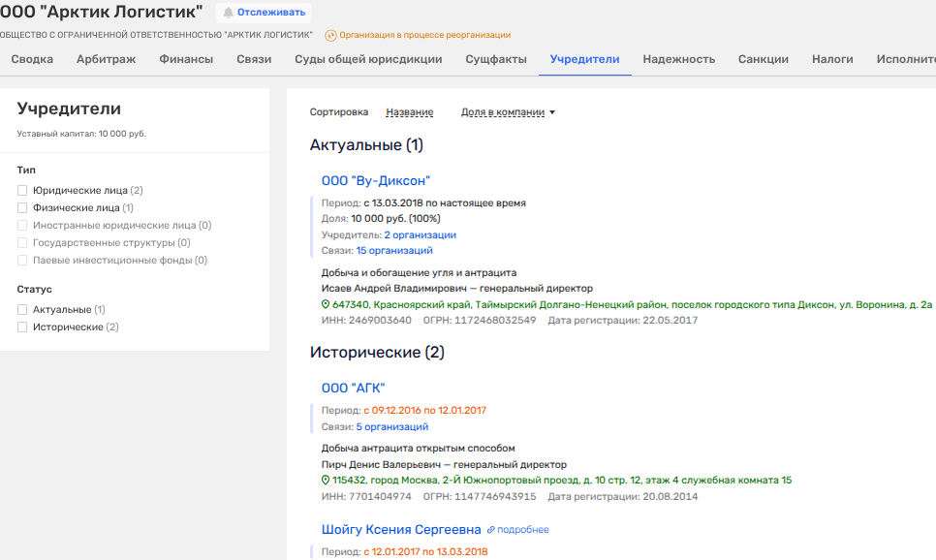
Task: Open Шойгу Ксения Сергеевна profile
Action: click(401, 530)
